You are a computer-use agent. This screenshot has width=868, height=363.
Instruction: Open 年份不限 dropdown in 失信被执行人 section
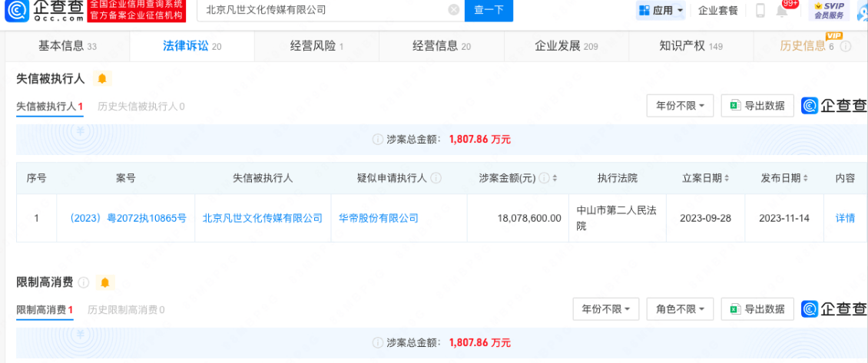point(680,106)
